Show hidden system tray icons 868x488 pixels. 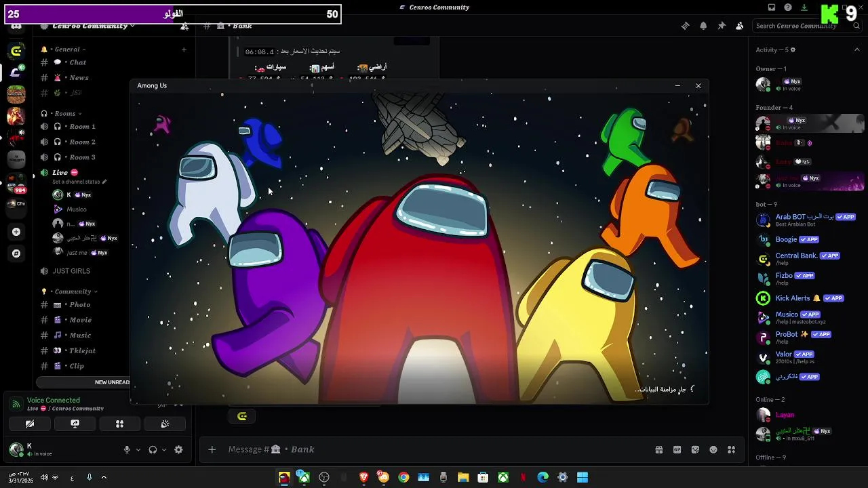pos(104,477)
